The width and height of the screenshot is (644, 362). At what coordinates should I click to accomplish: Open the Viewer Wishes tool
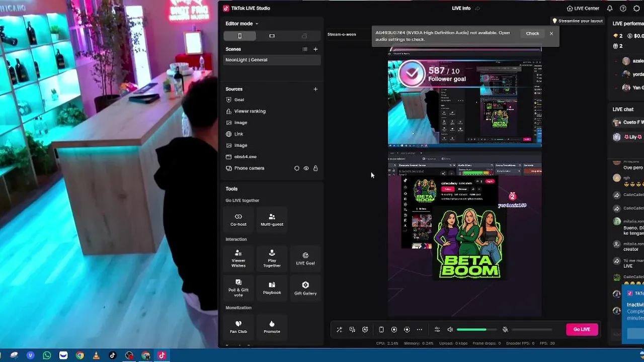pos(238,259)
